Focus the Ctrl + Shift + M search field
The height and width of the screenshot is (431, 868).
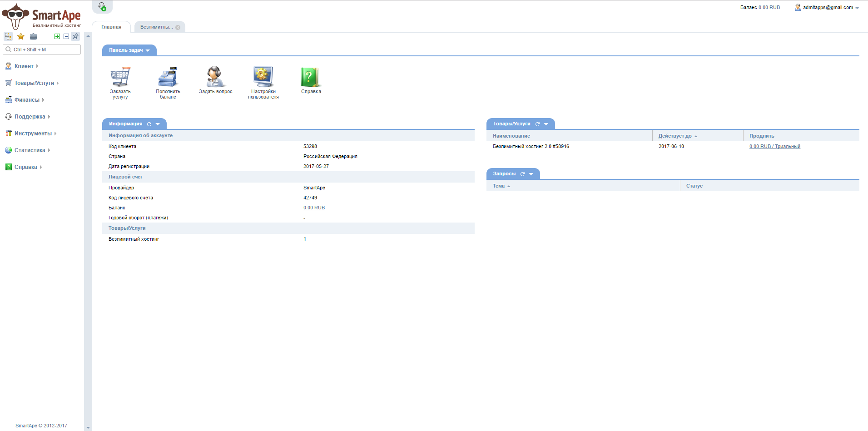[x=42, y=50]
